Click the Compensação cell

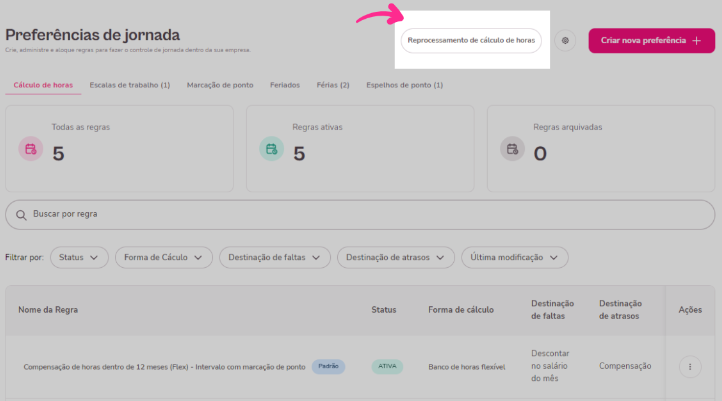coord(625,366)
